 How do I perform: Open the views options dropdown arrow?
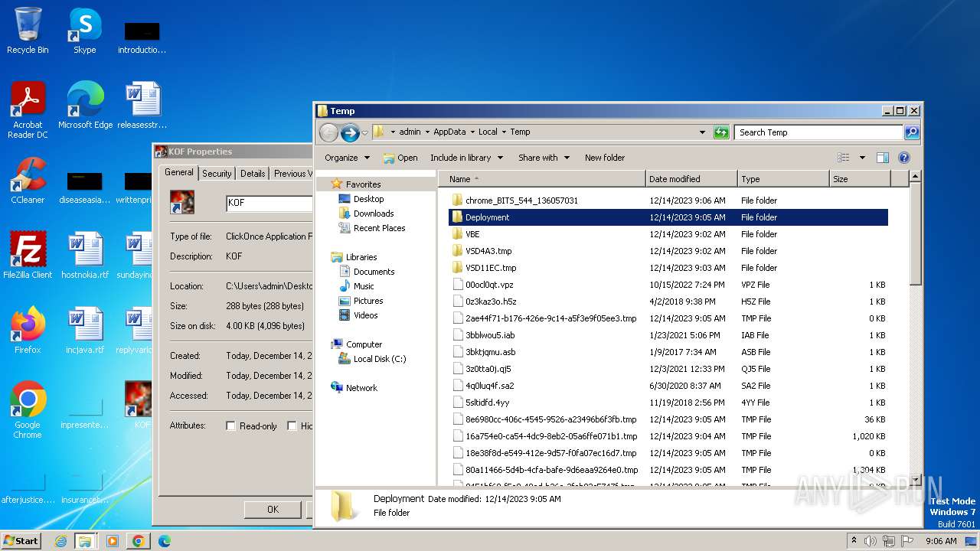tap(862, 158)
